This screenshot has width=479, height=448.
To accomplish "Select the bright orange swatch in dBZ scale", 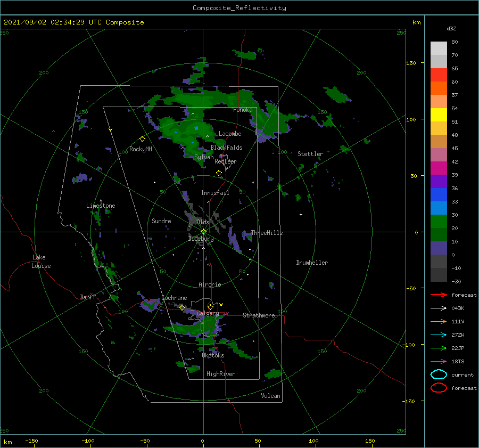I will tap(439, 88).
